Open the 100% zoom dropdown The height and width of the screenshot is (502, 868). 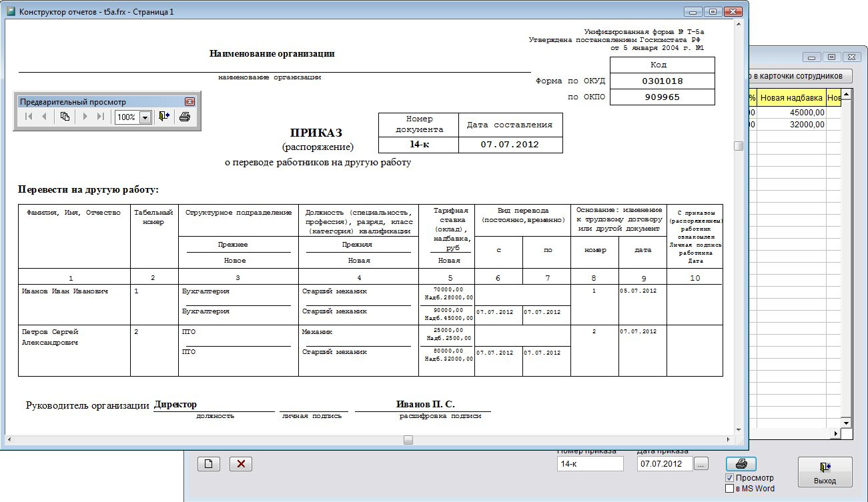145,117
